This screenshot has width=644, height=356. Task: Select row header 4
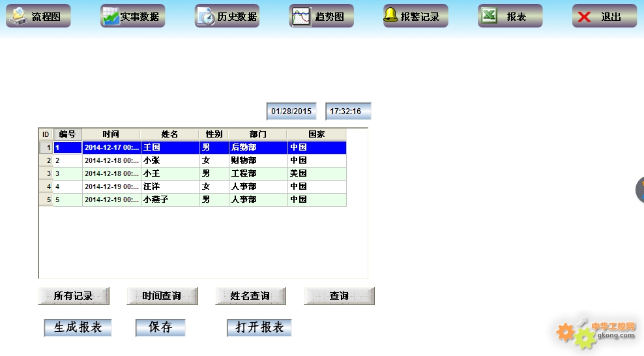(46, 186)
